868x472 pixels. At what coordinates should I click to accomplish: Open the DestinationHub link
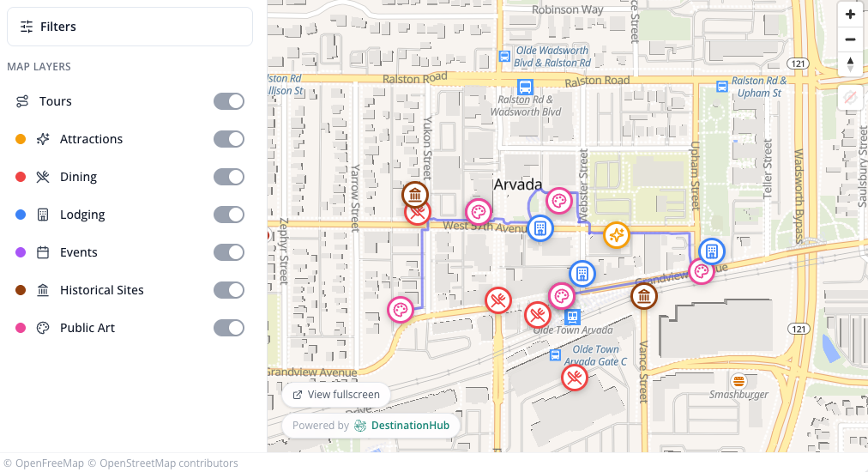click(410, 426)
